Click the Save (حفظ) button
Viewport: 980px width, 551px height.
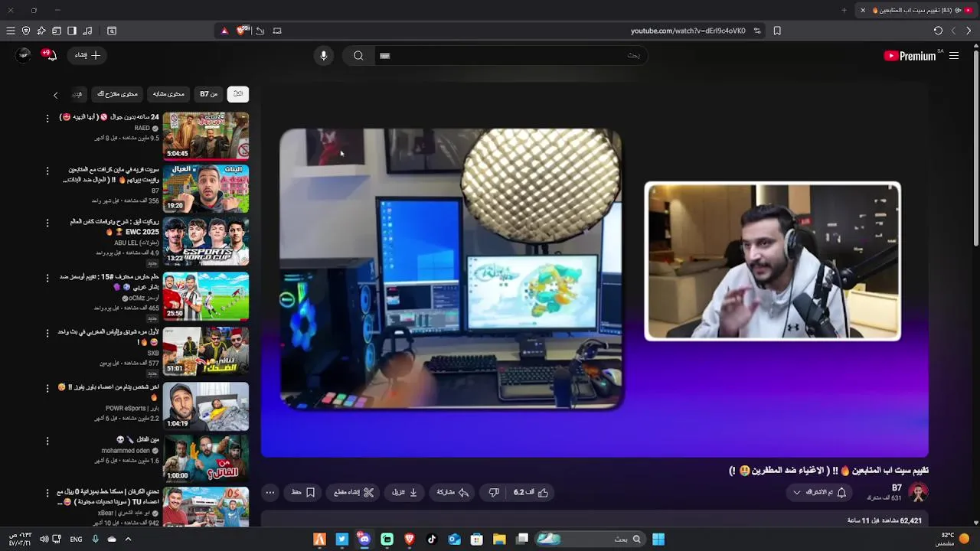tap(303, 493)
